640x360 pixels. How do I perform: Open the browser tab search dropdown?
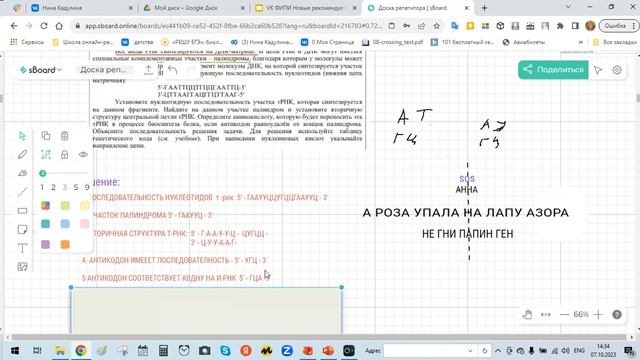(568, 7)
